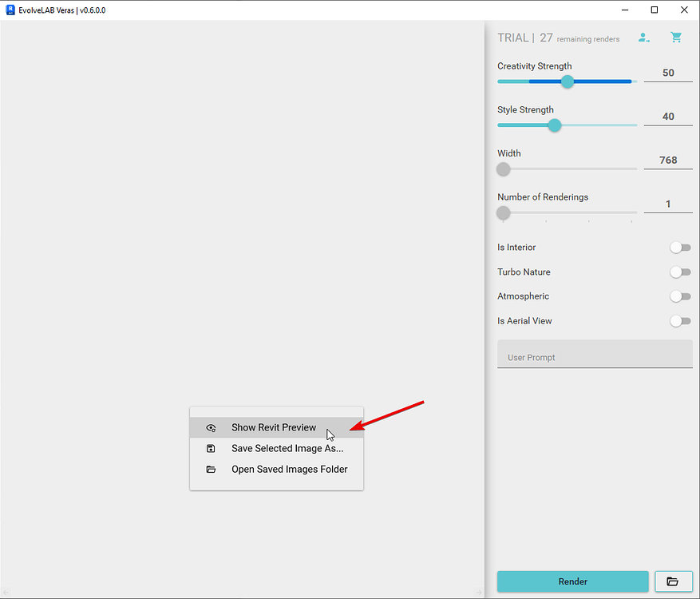Select Show Revit Preview menu item
The width and height of the screenshot is (700, 599).
pos(274,428)
